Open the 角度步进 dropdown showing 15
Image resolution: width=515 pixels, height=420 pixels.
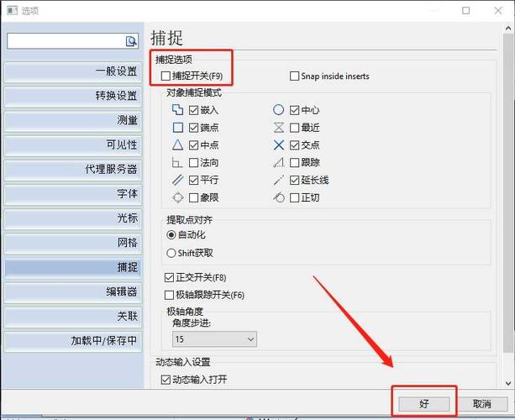(214, 339)
